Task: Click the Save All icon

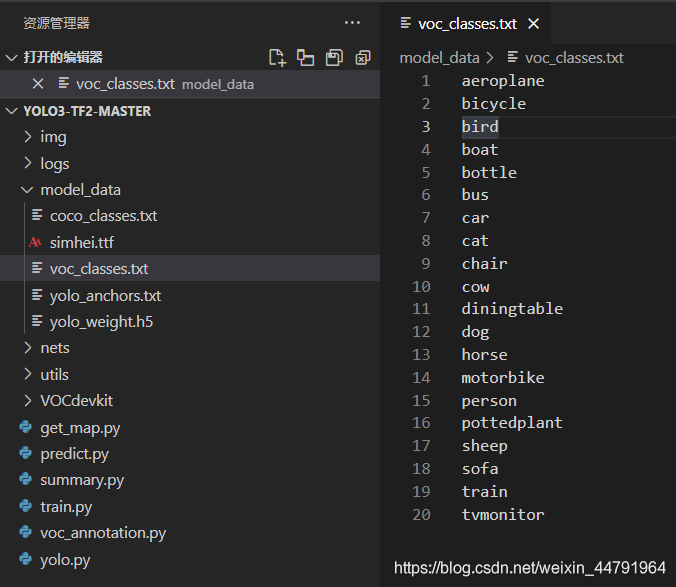Action: click(x=334, y=57)
